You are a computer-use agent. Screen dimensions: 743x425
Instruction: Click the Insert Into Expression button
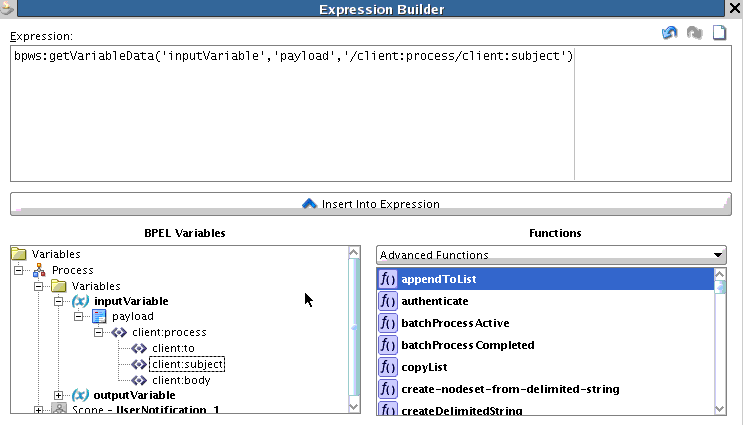tap(371, 204)
